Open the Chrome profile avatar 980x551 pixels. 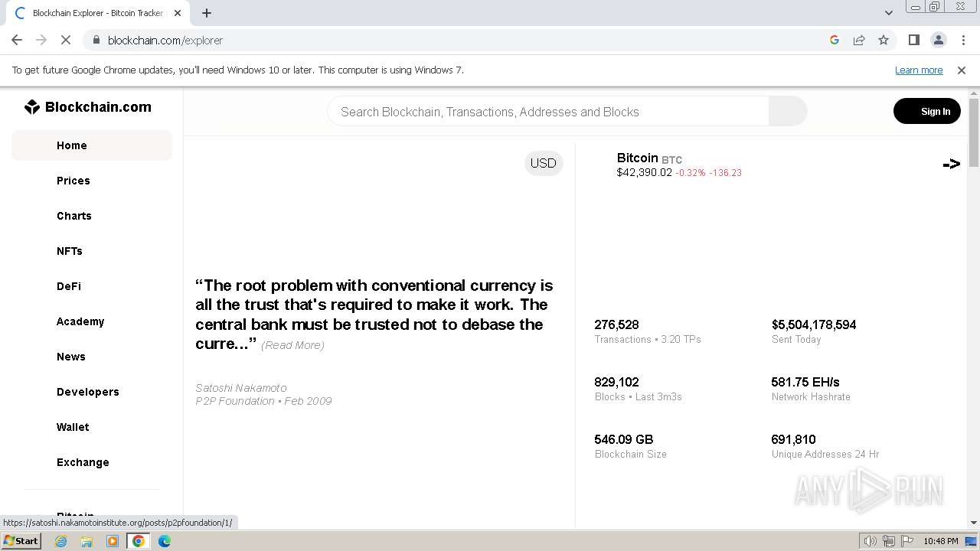pos(938,40)
